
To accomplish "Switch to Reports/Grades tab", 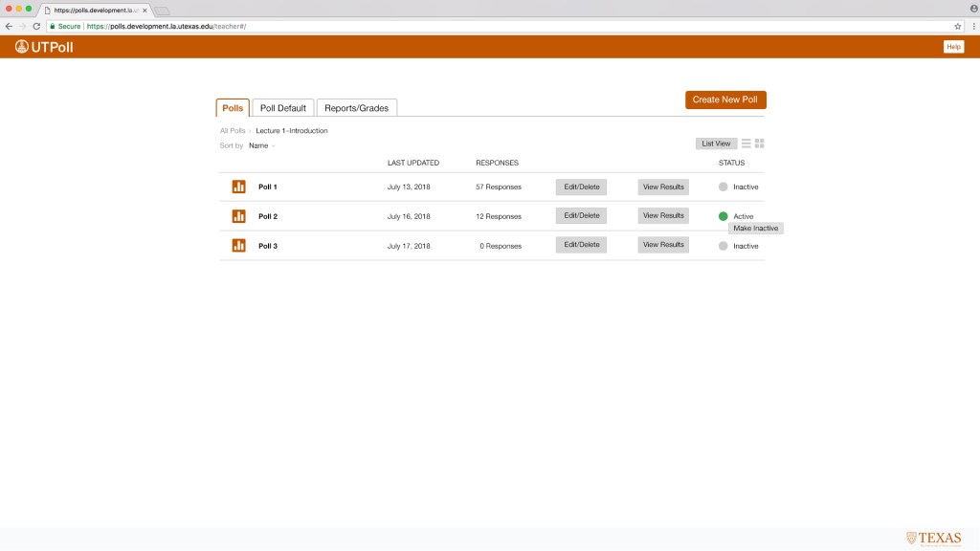I will coord(356,108).
